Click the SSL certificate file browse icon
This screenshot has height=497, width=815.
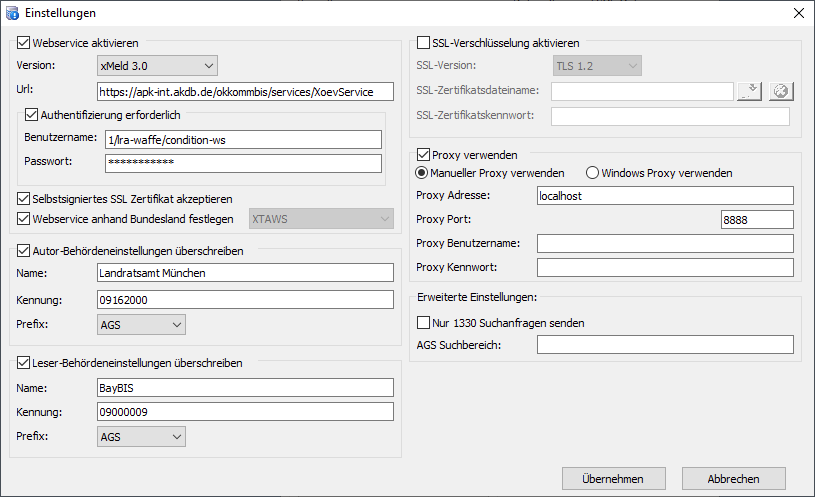(x=749, y=92)
